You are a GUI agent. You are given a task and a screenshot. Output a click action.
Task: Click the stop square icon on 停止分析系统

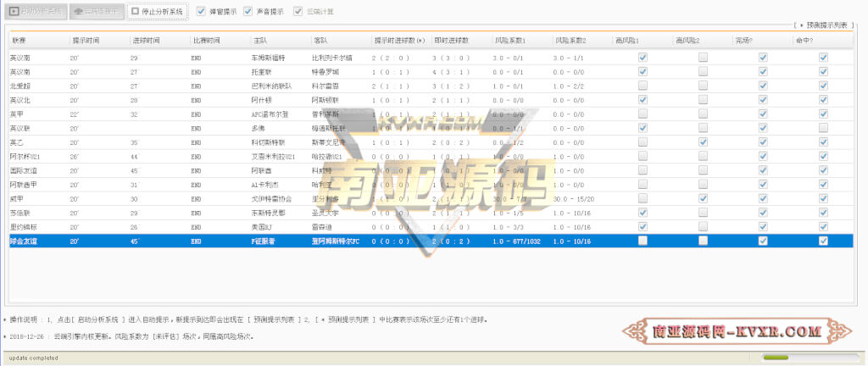(x=135, y=10)
